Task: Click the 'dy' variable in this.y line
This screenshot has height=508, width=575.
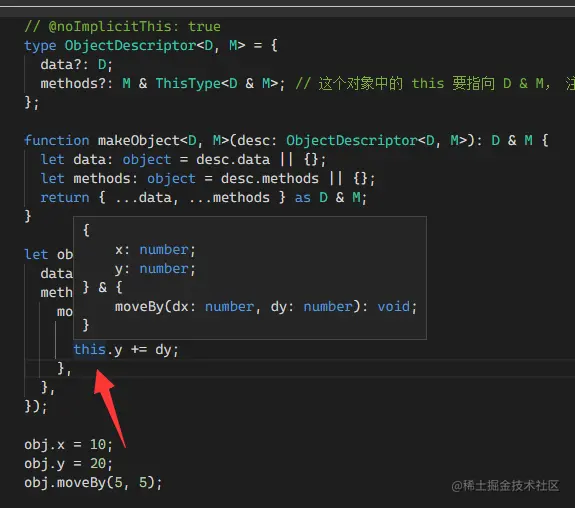Action: (x=163, y=350)
